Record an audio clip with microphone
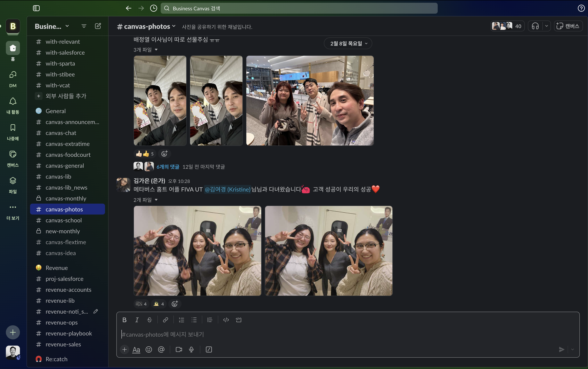The image size is (588, 369). [191, 349]
